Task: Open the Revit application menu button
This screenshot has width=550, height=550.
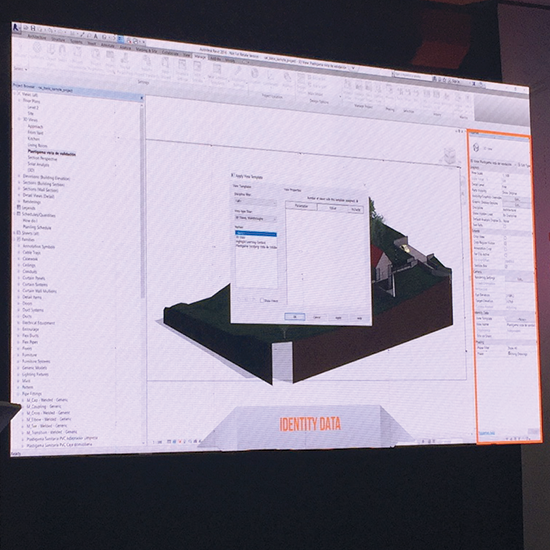Action: [16, 27]
